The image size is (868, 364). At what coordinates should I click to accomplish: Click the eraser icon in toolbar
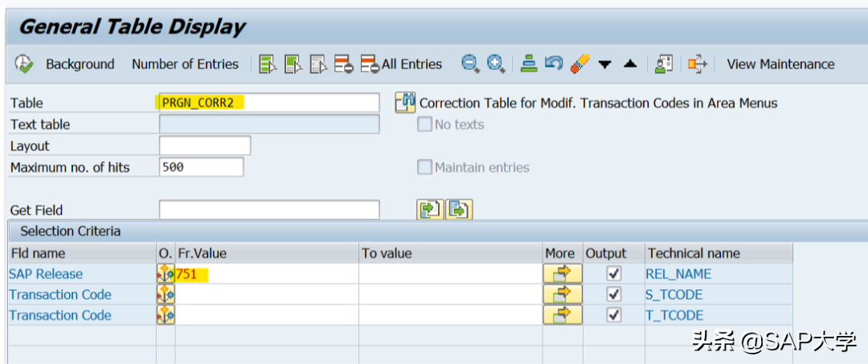(580, 63)
